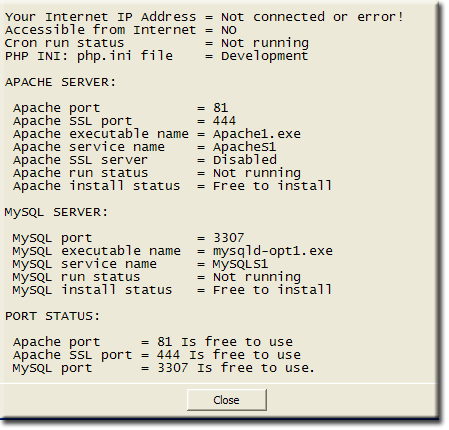Viewport: 449px width, 430px height.
Task: Click the MySQL service name MySQLS1 line
Action: (x=140, y=264)
